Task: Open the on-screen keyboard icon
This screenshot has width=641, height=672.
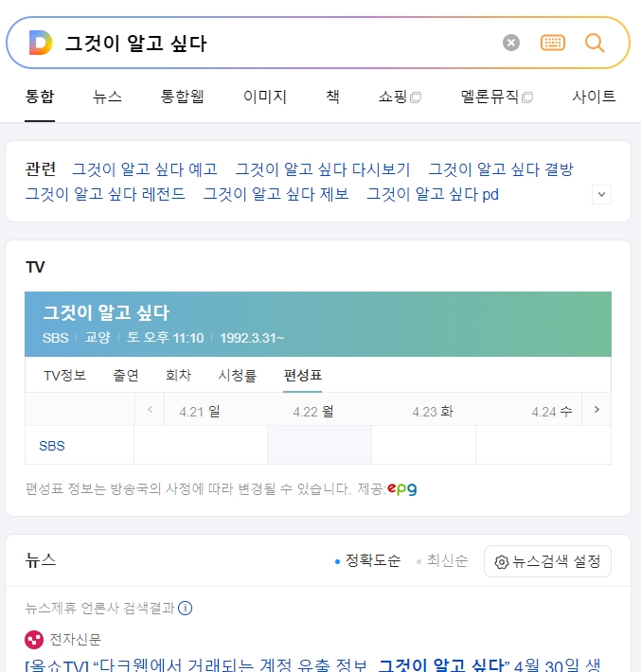Action: (553, 43)
